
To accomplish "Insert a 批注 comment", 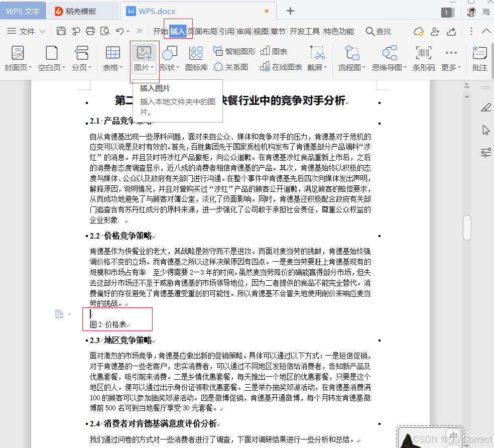I will click(x=480, y=58).
